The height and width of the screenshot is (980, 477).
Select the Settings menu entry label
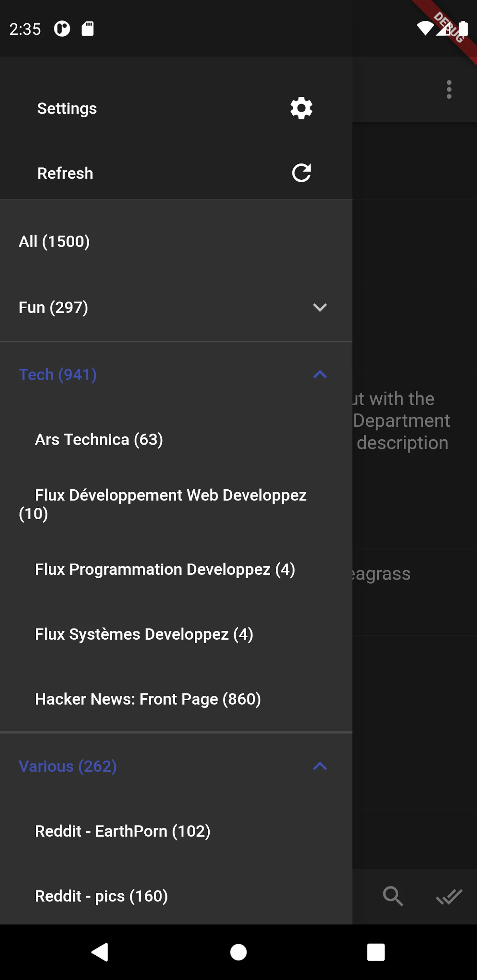pyautogui.click(x=67, y=109)
